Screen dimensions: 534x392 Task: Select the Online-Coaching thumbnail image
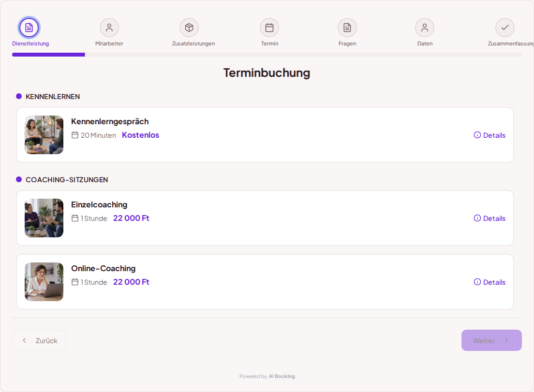(x=44, y=281)
